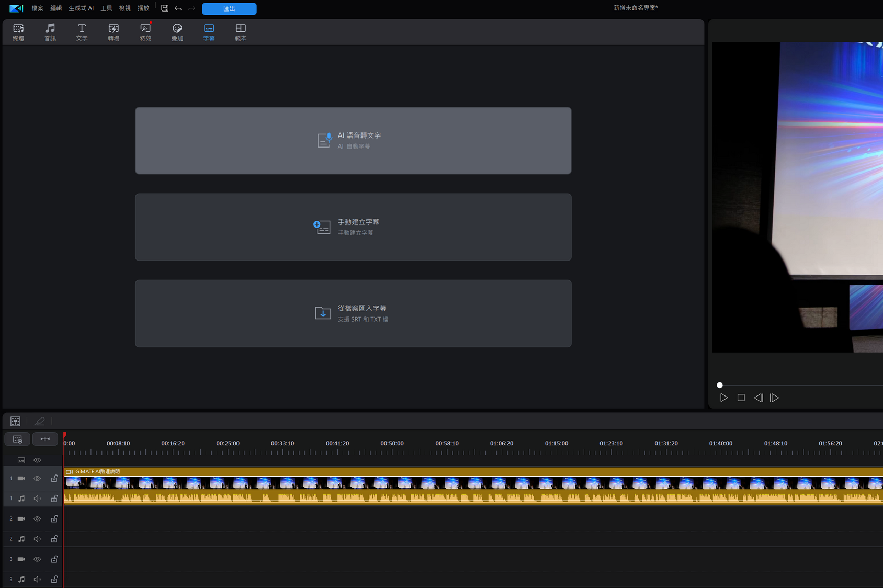This screenshot has width=883, height=588.
Task: Click the add track button in timeline
Action: coord(17,439)
